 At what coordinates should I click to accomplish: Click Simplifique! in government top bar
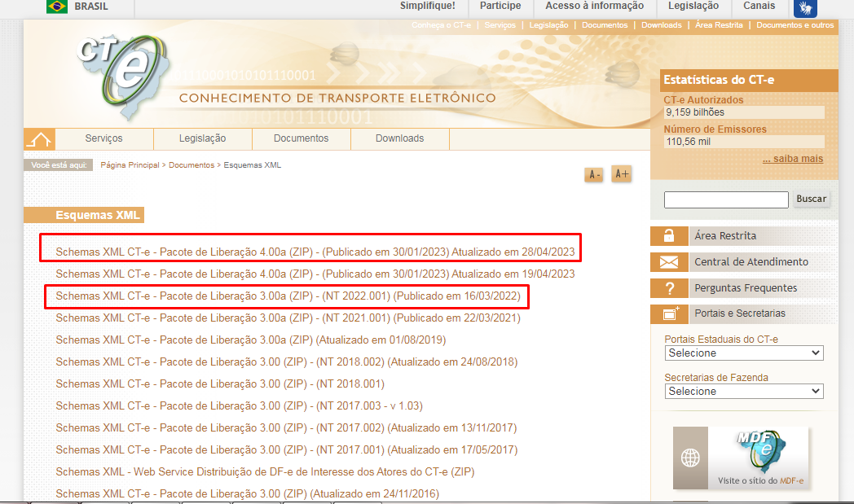[x=428, y=6]
